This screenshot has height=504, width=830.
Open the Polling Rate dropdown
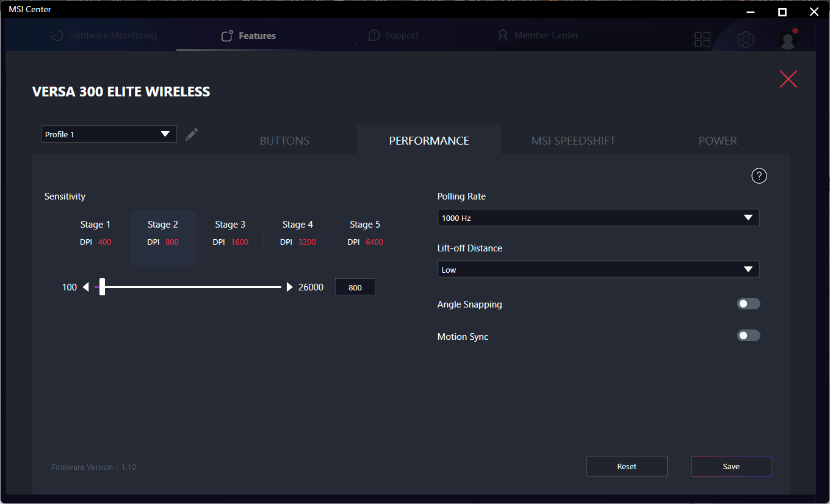pyautogui.click(x=598, y=218)
